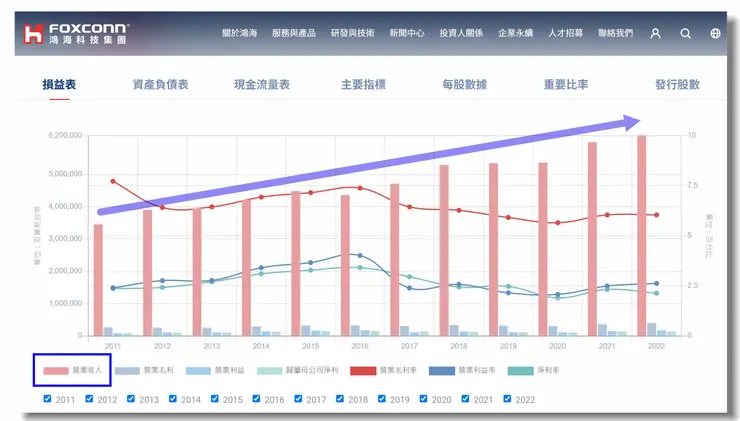Go to 人才招募 page
Viewport: 740px width, 421px height.
(x=565, y=33)
